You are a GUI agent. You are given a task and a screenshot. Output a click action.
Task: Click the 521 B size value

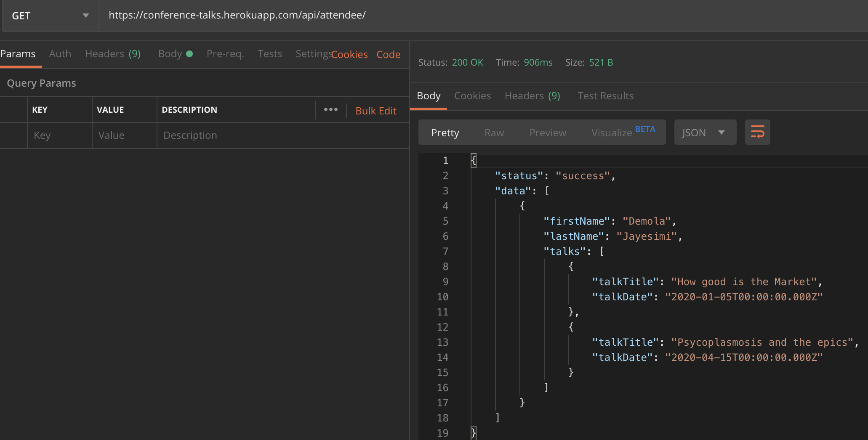pos(601,62)
